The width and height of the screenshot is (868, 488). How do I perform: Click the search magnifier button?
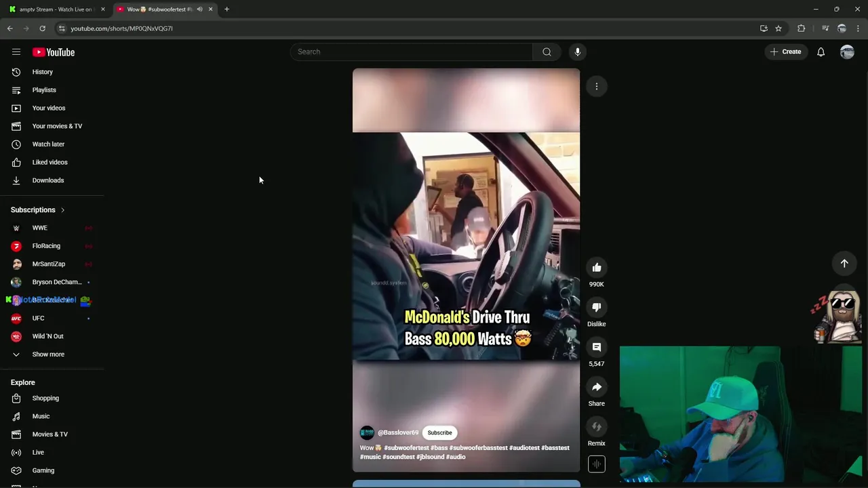(547, 52)
